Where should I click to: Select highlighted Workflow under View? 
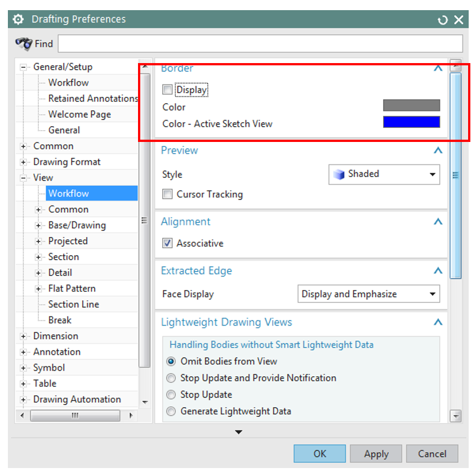92,193
